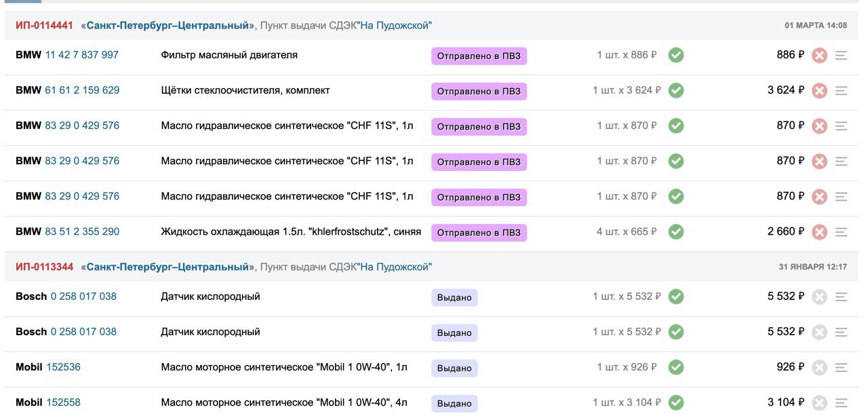Select "Mobil 1 0W-40", 1л description
Viewport: 868px width, 420px height.
coord(284,367)
